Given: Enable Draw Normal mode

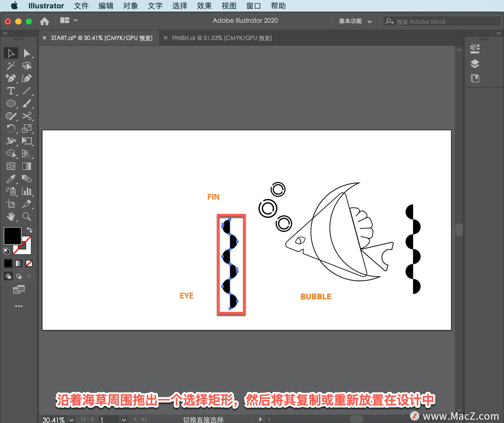Looking at the screenshot, I should [x=8, y=276].
